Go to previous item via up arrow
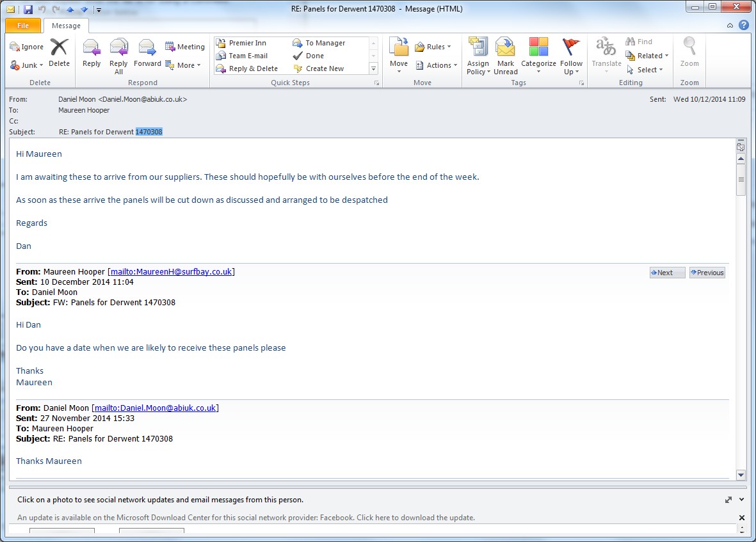 [x=70, y=9]
